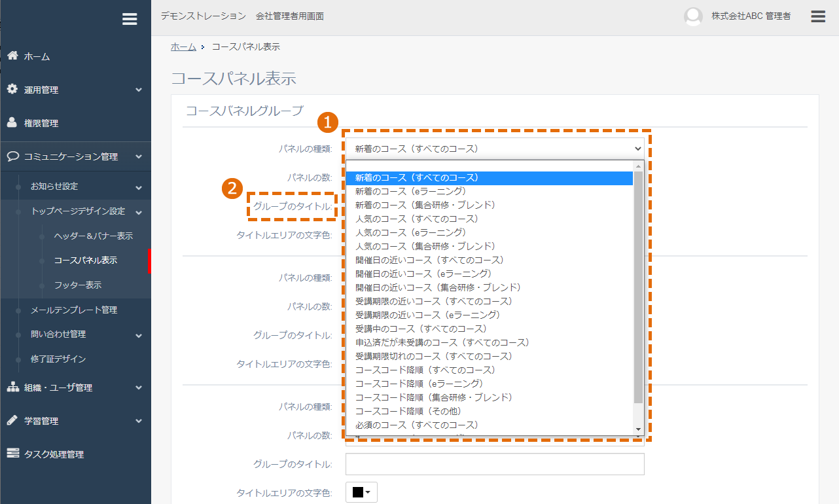Close the パネルの種類 dropdown showing 新着のコース
Viewport: 839px width, 504px height.
click(495, 149)
